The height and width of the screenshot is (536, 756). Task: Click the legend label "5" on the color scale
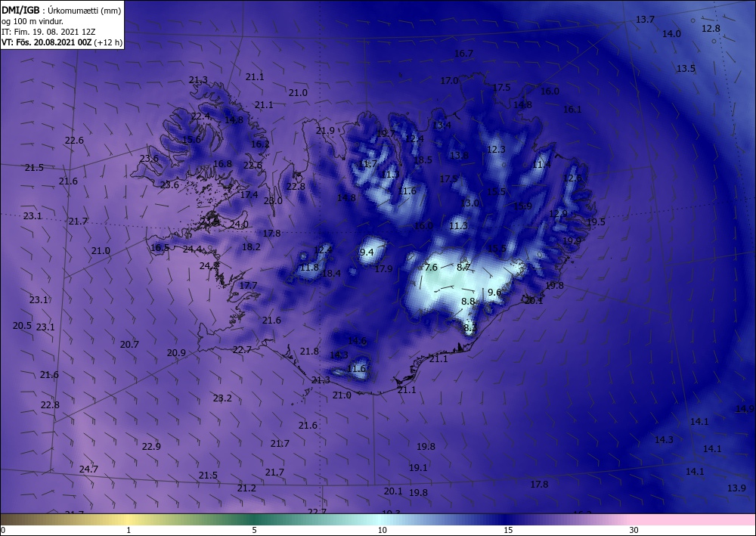[254, 530]
